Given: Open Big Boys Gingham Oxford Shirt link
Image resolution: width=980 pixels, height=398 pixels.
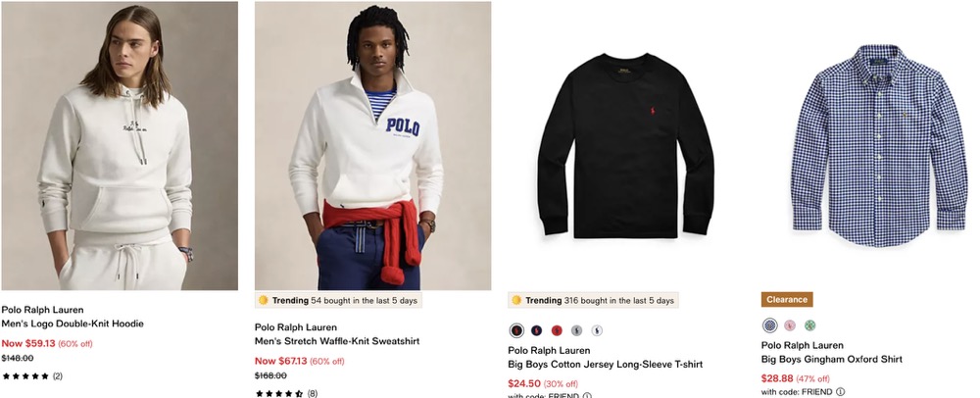Looking at the screenshot, I should click(x=831, y=359).
